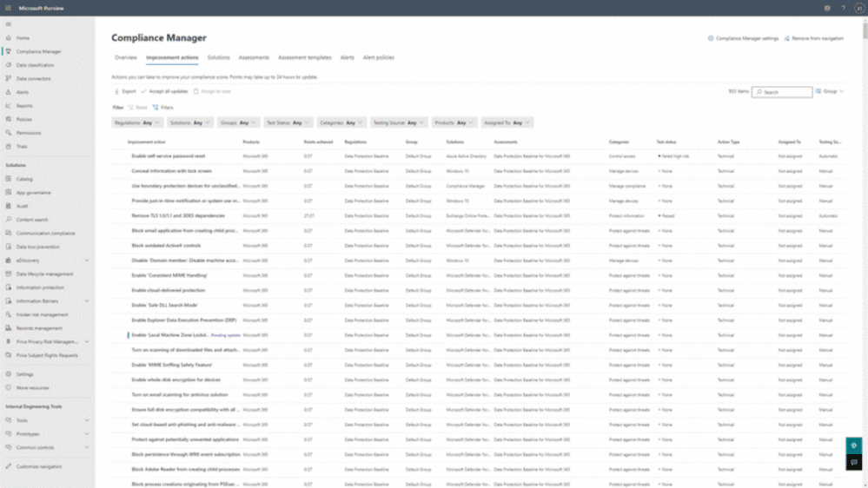Click the Data classification icon

coord(9,65)
